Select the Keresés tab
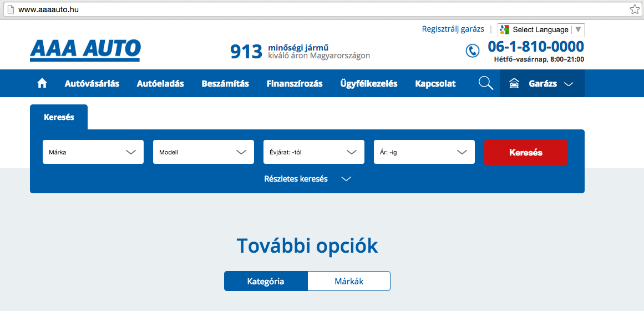Viewport: 644px width, 311px height. 59,117
